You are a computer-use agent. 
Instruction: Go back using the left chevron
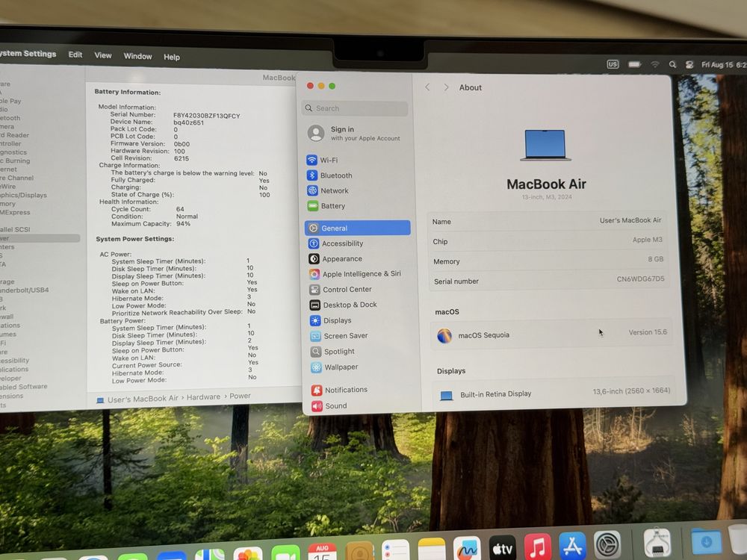[x=427, y=87]
